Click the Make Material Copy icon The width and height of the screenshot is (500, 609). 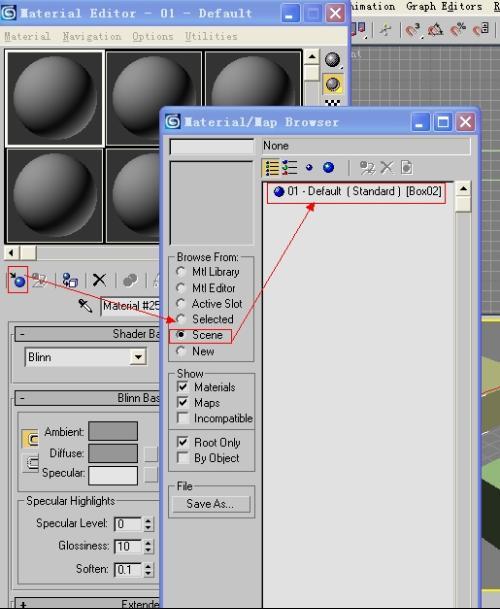[129, 280]
